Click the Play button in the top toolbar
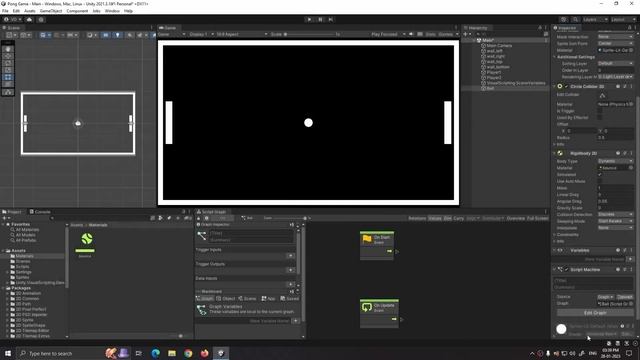 coord(309,19)
